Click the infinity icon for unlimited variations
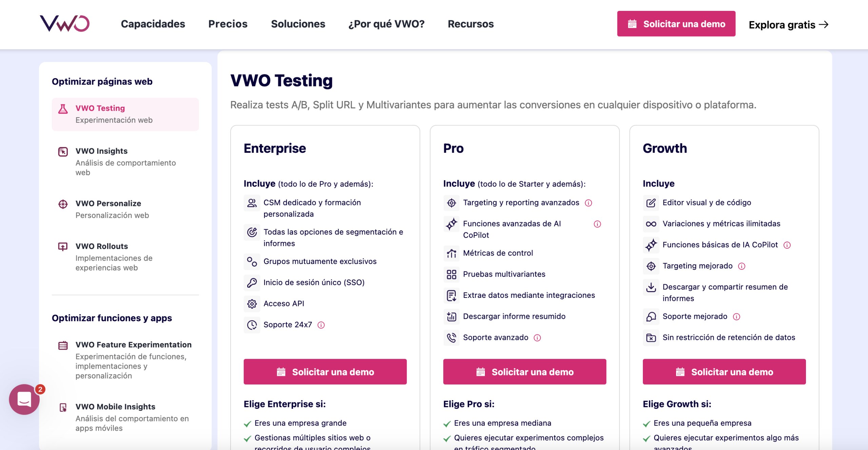Viewport: 868px width, 450px height. pyautogui.click(x=651, y=224)
